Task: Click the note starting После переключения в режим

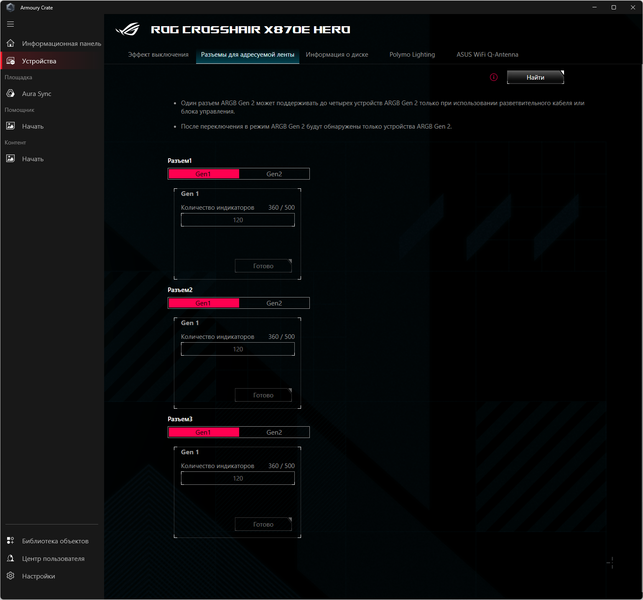Action: 316,126
